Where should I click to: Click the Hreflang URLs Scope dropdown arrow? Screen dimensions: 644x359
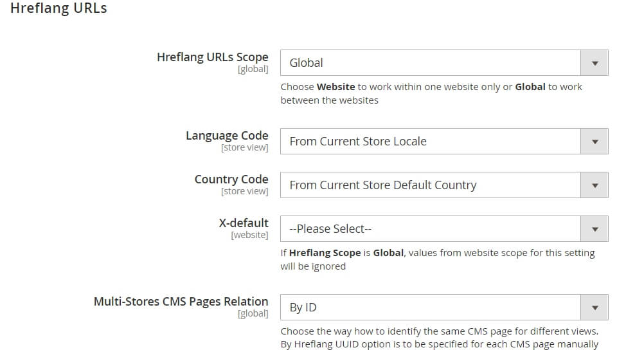[x=595, y=63]
